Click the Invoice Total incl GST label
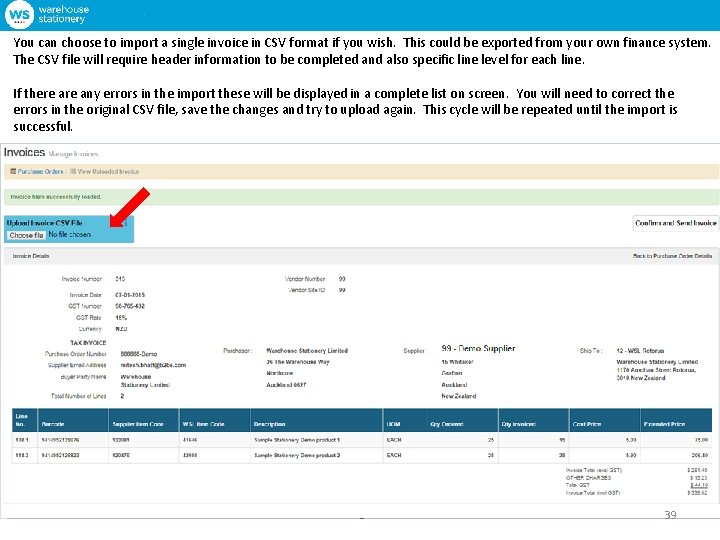 [593, 493]
